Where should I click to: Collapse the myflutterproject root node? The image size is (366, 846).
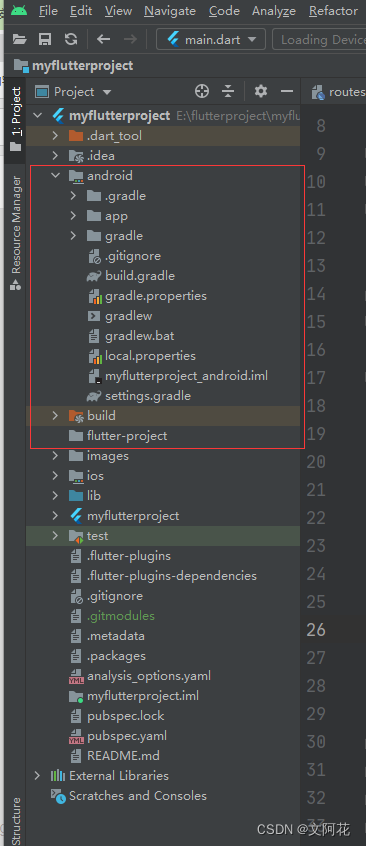click(x=38, y=115)
